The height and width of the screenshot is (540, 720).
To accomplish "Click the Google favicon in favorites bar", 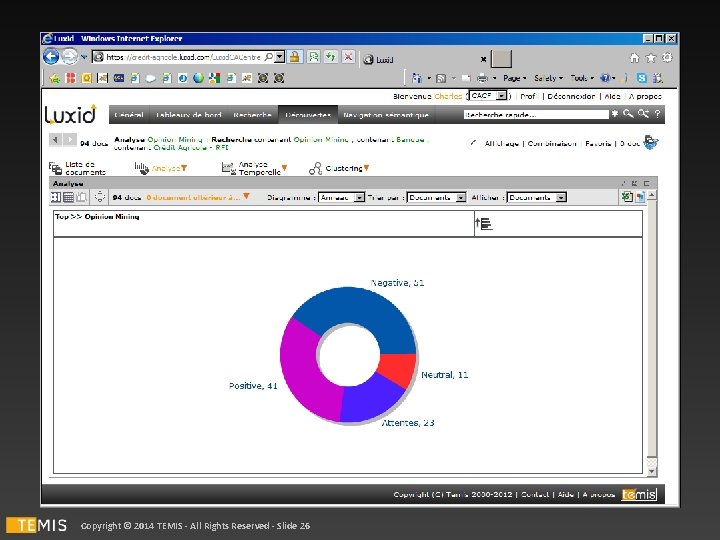I will (214, 78).
